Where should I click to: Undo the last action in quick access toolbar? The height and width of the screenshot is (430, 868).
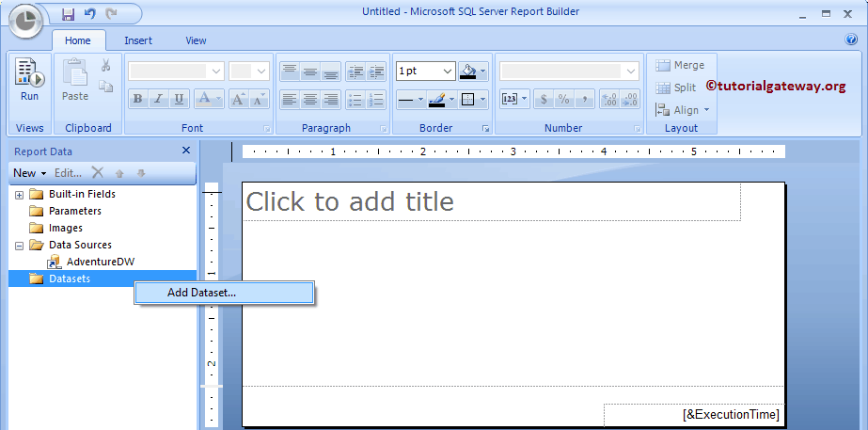tap(89, 14)
